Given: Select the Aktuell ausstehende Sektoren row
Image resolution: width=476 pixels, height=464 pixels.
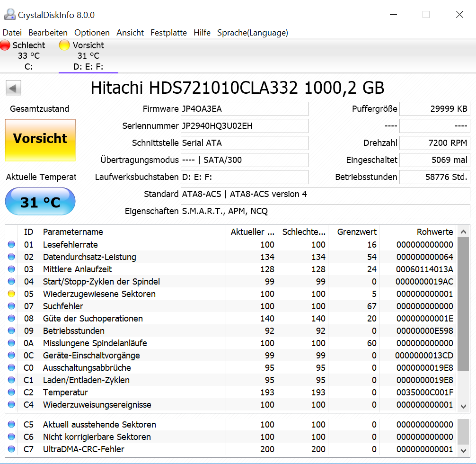Looking at the screenshot, I should click(x=230, y=425).
